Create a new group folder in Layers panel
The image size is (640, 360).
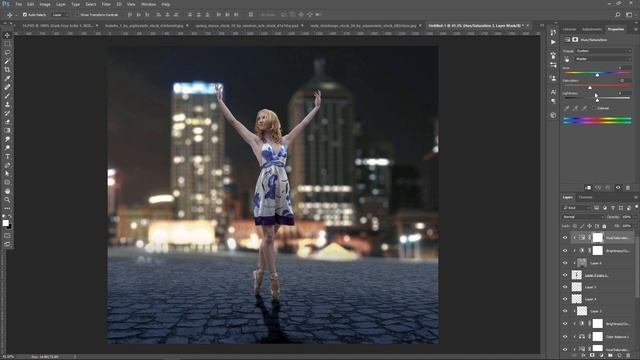(x=610, y=356)
